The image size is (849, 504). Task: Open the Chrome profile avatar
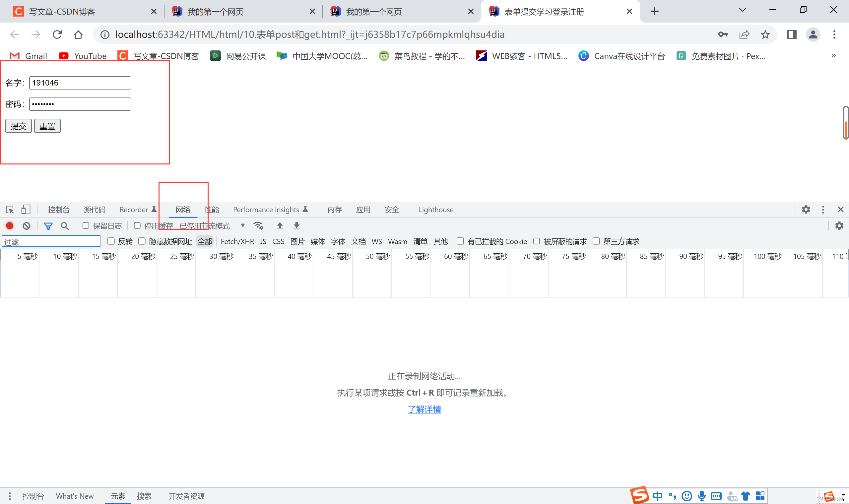813,34
